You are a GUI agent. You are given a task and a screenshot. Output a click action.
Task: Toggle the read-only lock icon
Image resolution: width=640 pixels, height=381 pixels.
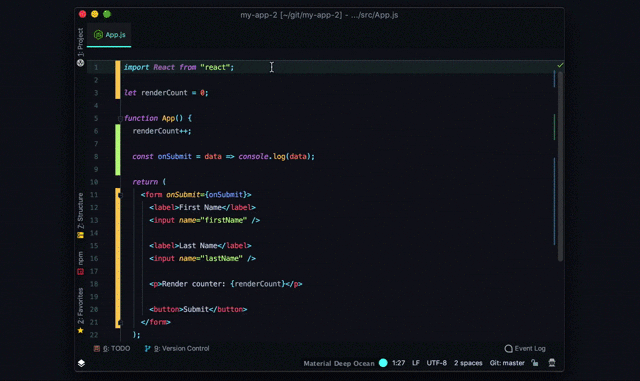(x=535, y=363)
